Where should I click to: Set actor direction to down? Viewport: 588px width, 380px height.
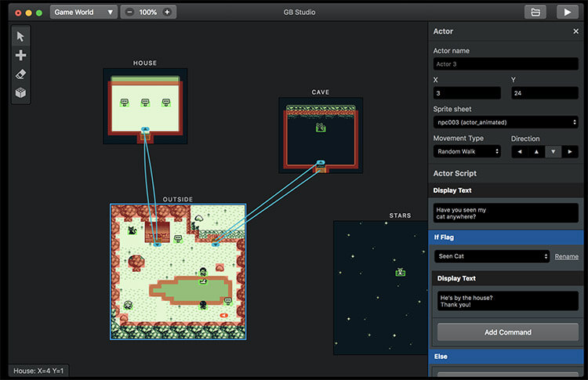tap(554, 152)
